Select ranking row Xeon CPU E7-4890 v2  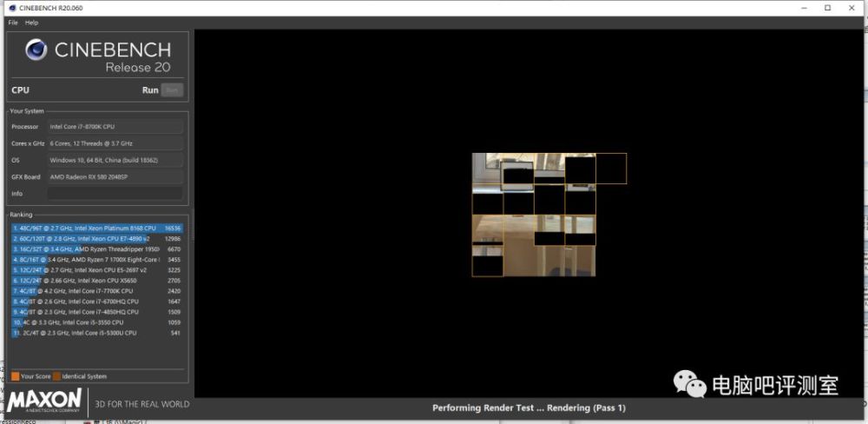tap(97, 238)
